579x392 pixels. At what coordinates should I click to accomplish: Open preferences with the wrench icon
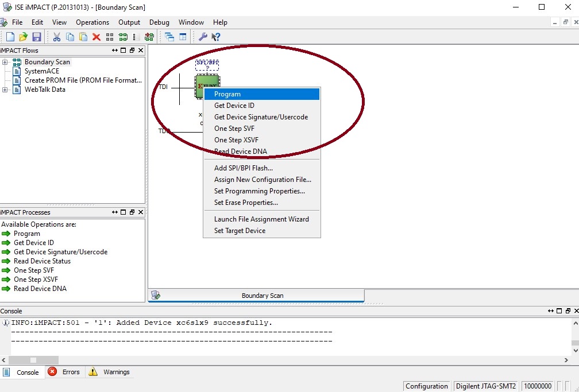pyautogui.click(x=203, y=37)
